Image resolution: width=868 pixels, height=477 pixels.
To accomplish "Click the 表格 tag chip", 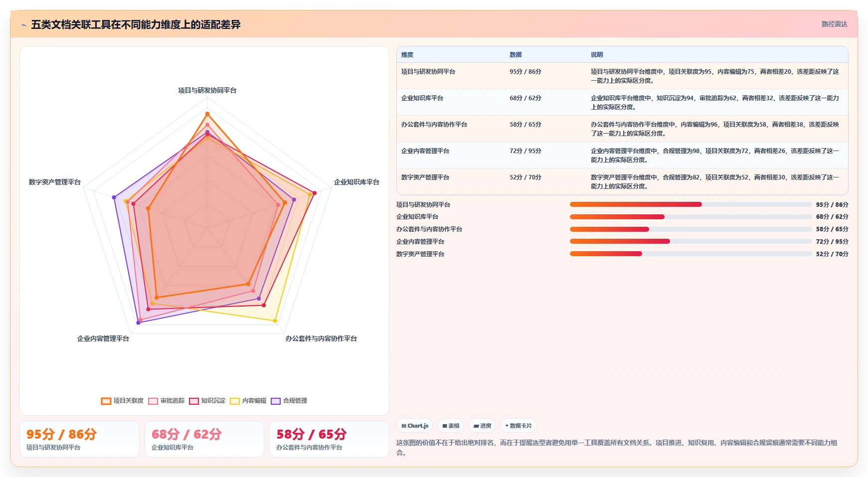I will [451, 426].
